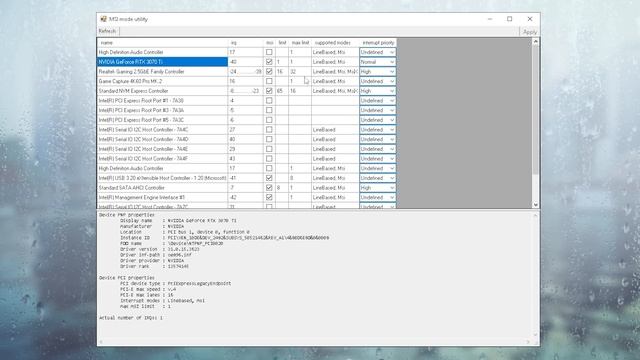Click the Refresh toolbar button

107,31
